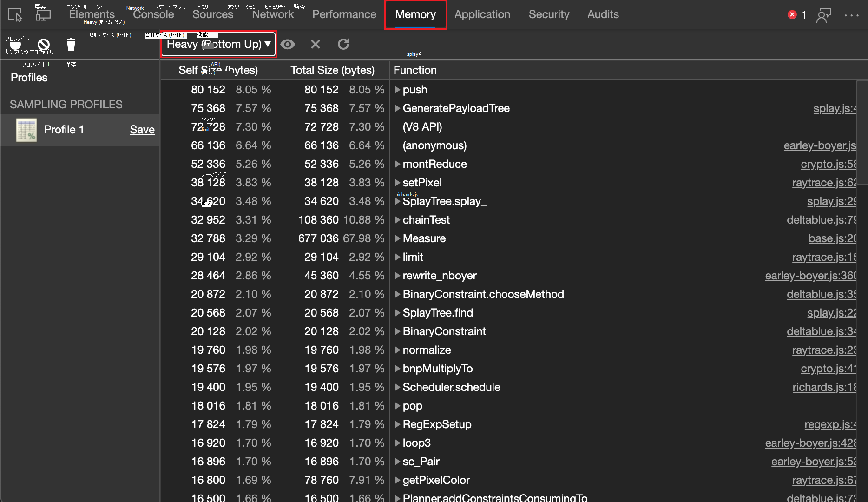
Task: Click the 108 360 total size cell
Action: coord(333,220)
